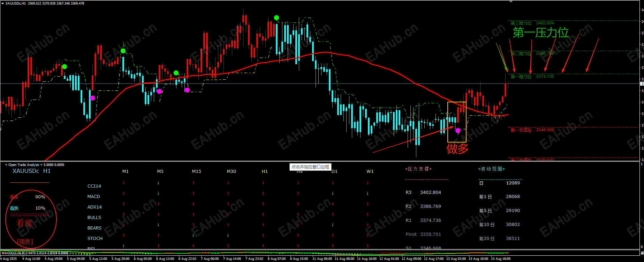Select the STOCH down arrow under M15

pyautogui.click(x=193, y=235)
